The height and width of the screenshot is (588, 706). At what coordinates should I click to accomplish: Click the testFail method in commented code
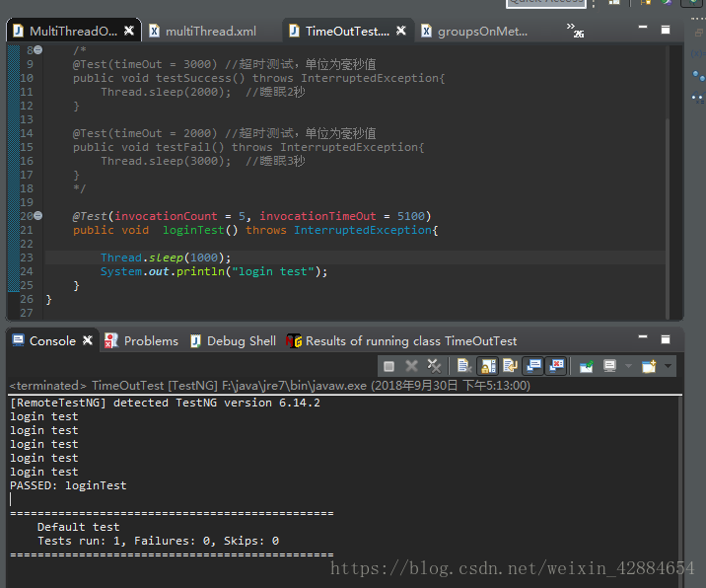click(189, 147)
